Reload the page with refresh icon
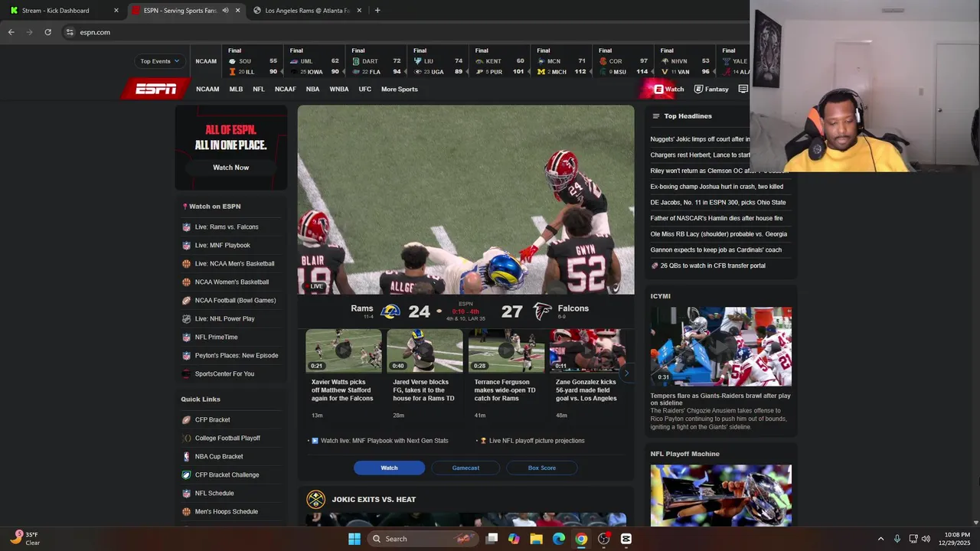Image resolution: width=980 pixels, height=551 pixels. (x=47, y=32)
